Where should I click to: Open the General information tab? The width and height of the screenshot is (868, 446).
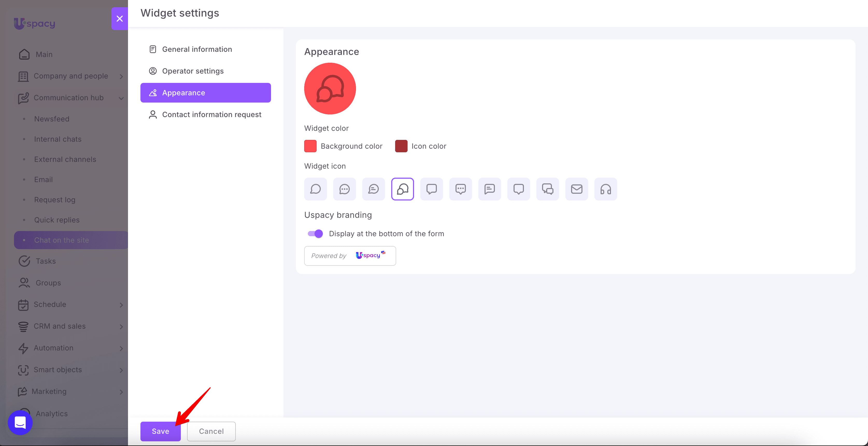(205, 49)
